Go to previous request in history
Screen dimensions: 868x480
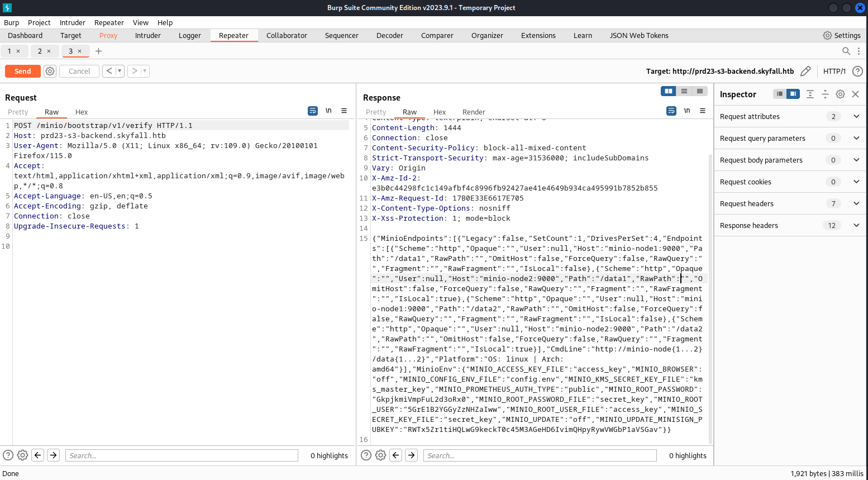pos(109,71)
